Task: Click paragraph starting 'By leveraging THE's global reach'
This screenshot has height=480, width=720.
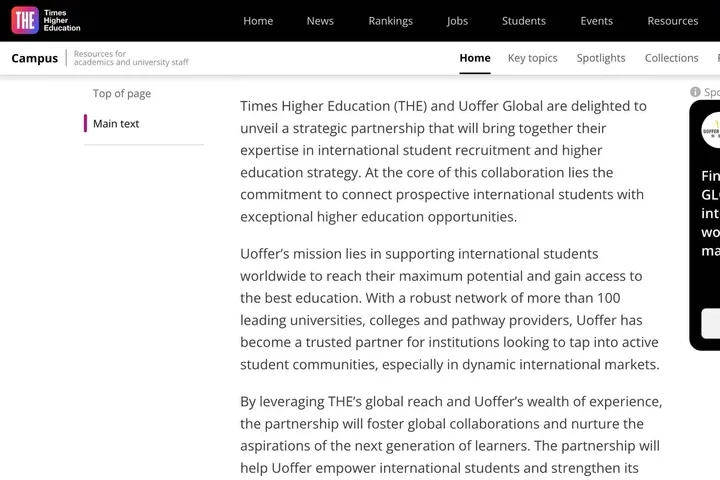Action: 451,435
